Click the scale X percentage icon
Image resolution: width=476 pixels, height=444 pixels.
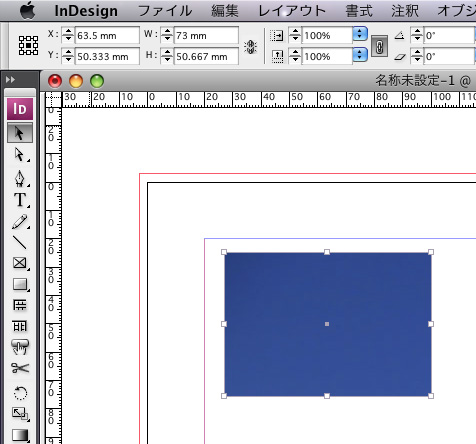tap(277, 35)
